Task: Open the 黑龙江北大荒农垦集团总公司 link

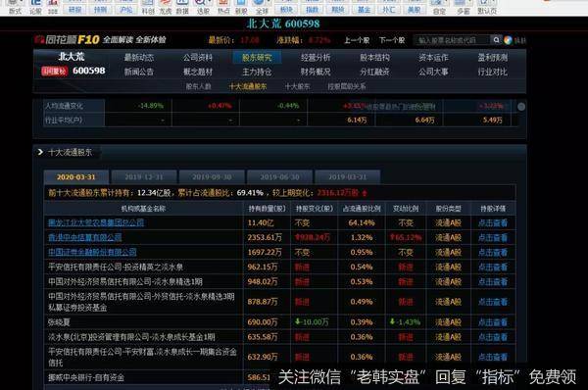Action: pyautogui.click(x=96, y=222)
